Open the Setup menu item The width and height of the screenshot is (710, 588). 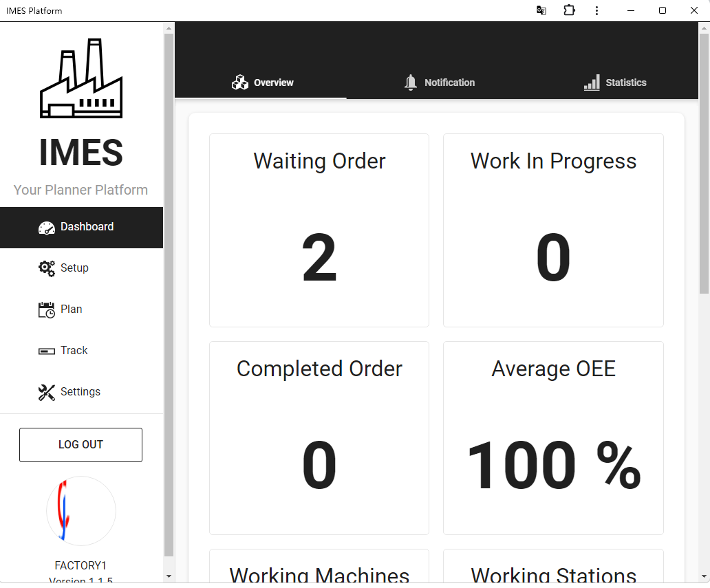click(x=74, y=268)
